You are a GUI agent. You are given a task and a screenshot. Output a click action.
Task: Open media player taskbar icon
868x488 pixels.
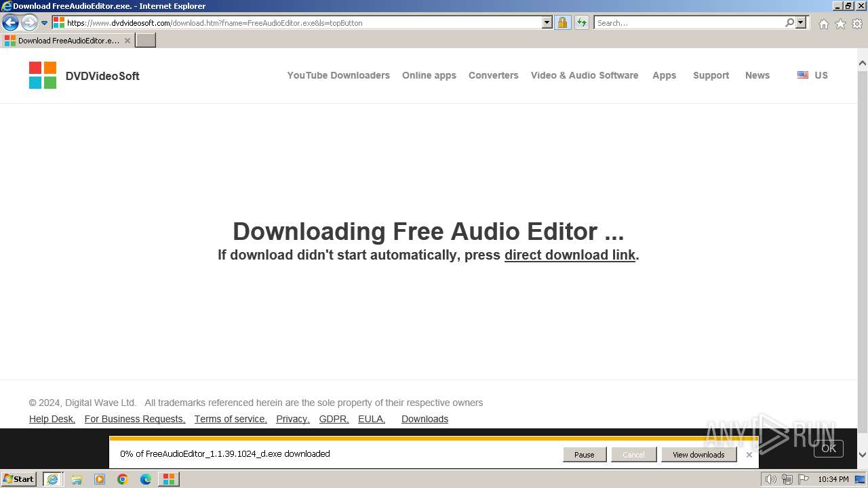(100, 479)
